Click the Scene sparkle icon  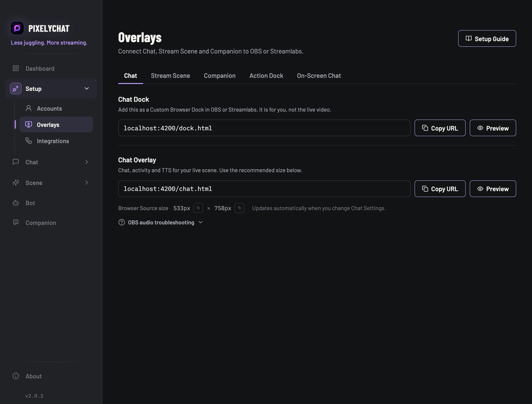(16, 183)
